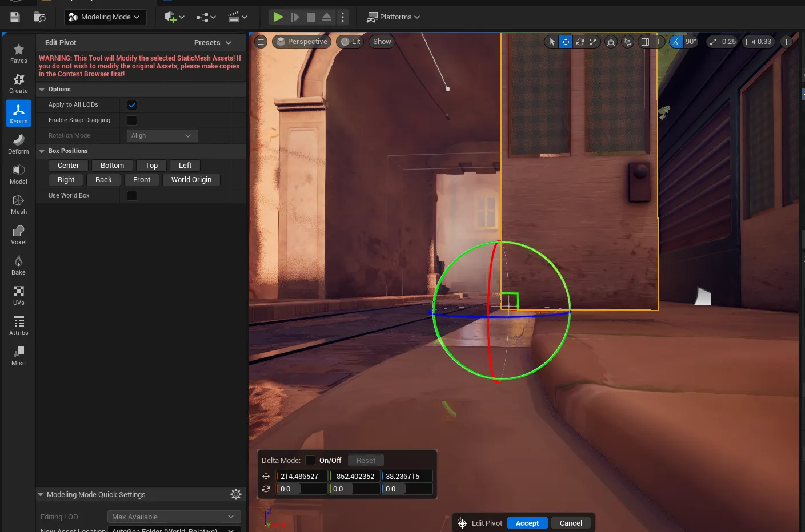Image resolution: width=805 pixels, height=532 pixels.
Task: Uncheck Apply to All LODs
Action: [x=132, y=105]
